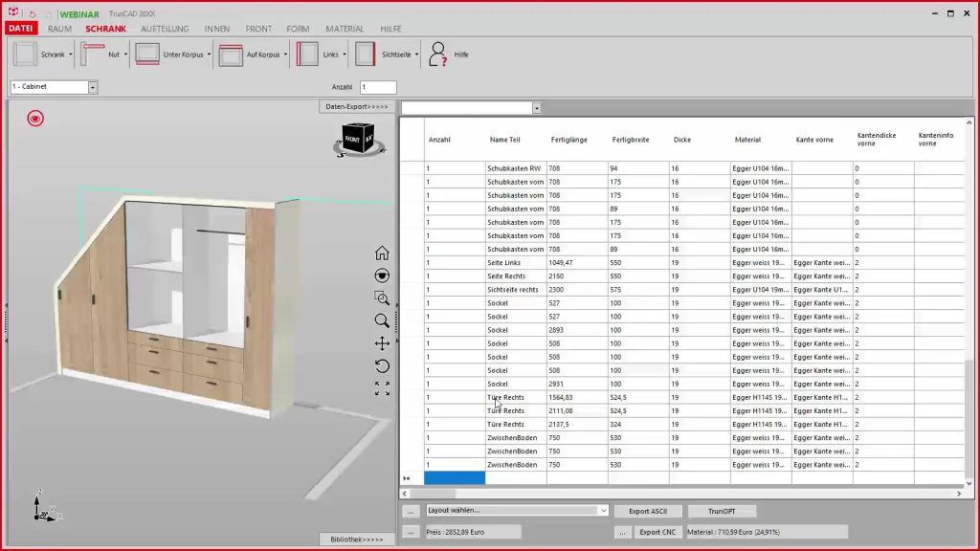Click the 2137,5 length cell

pos(577,424)
